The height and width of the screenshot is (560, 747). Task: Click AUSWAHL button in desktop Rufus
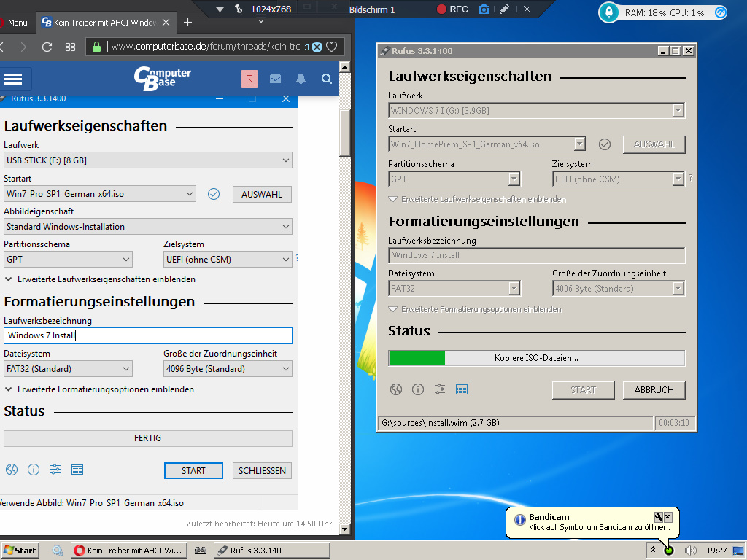click(654, 144)
